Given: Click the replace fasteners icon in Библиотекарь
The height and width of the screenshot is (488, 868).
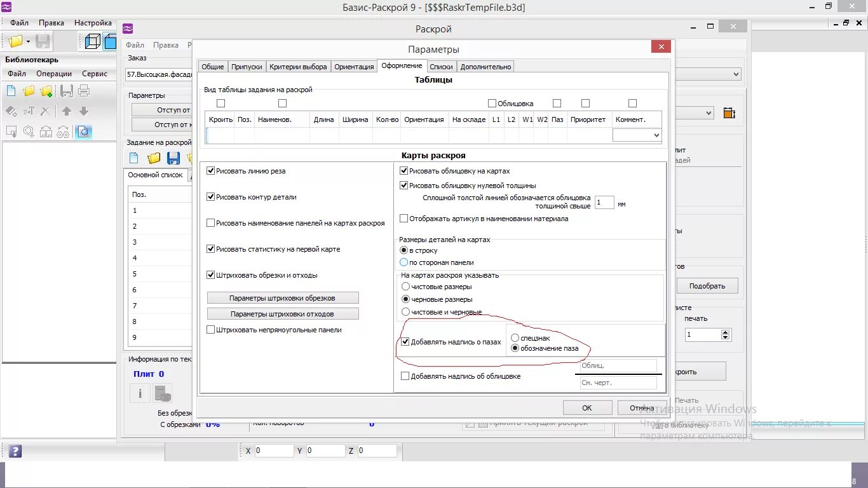Looking at the screenshot, I should 63,132.
